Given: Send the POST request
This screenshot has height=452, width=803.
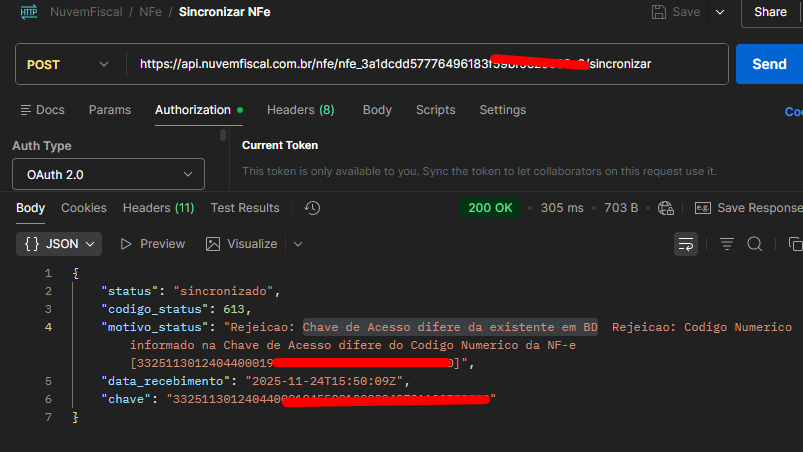Looking at the screenshot, I should point(768,64).
